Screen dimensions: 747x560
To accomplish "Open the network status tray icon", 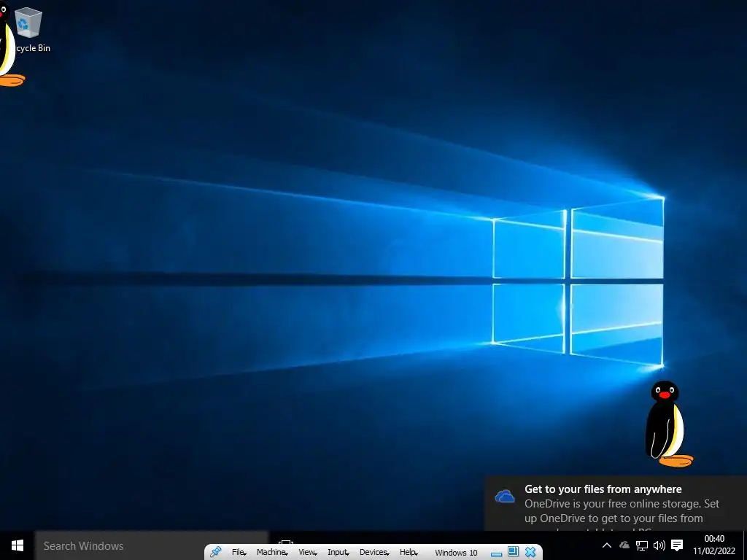I will [642, 545].
